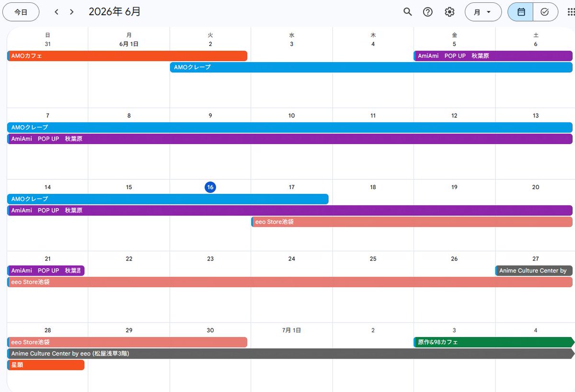Select date number 23
This screenshot has width=575, height=392.
pos(210,259)
